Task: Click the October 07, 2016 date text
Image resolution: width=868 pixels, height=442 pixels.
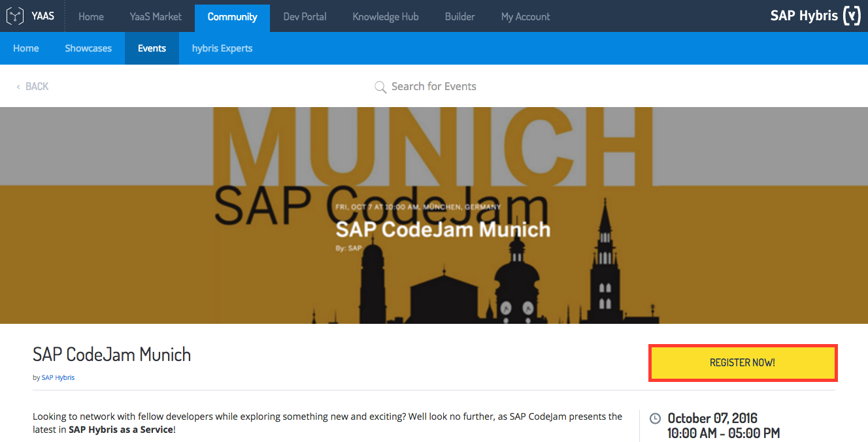Action: point(712,418)
